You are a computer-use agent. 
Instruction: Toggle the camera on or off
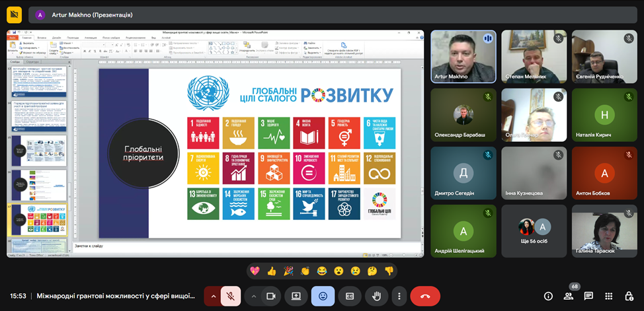(x=270, y=296)
